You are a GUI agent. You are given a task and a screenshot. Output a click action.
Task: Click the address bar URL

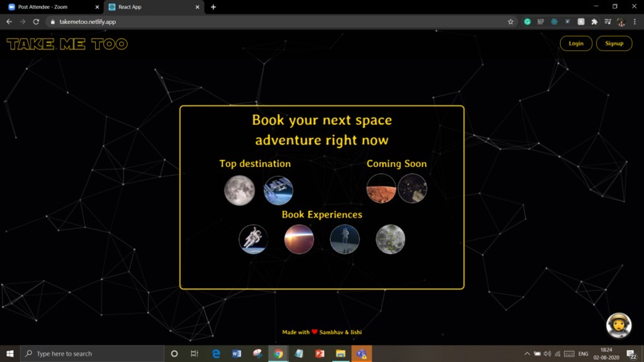(87, 22)
